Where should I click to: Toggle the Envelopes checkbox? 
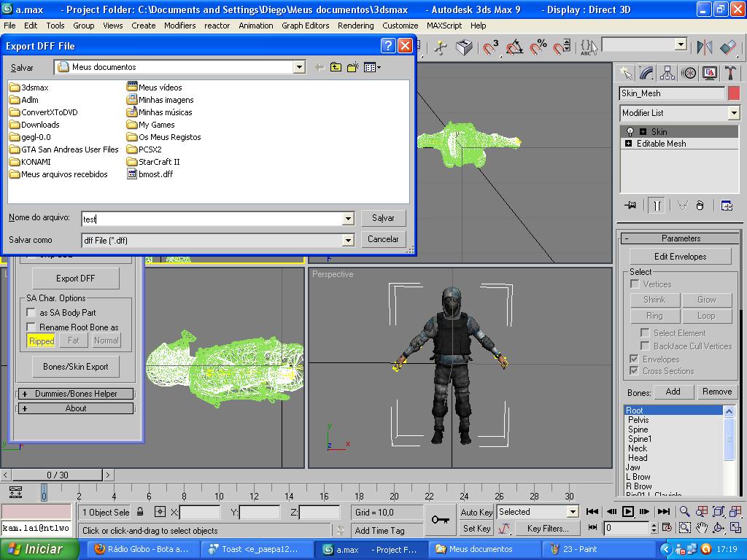click(635, 359)
